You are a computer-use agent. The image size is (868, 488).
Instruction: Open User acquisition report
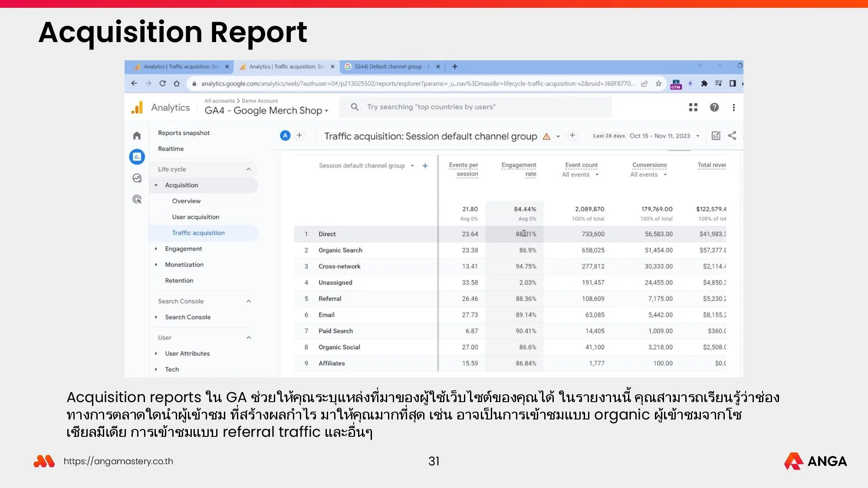point(195,217)
